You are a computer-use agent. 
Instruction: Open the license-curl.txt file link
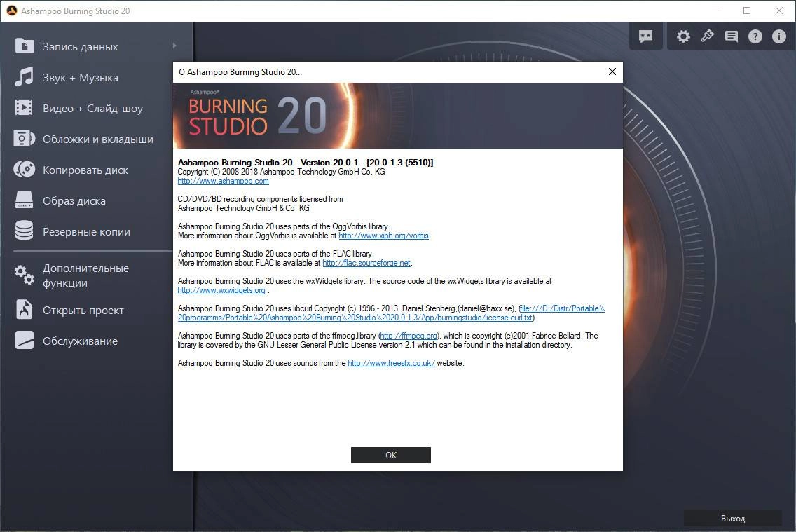(391, 313)
